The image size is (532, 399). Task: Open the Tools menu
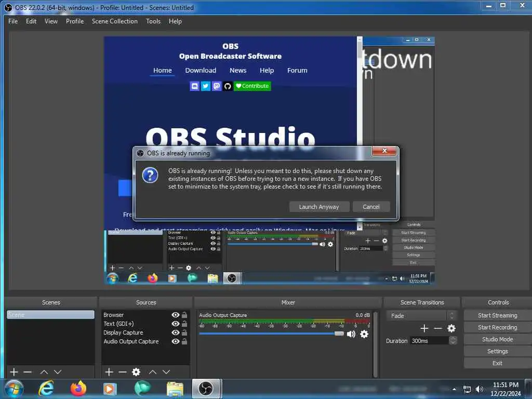pyautogui.click(x=153, y=21)
